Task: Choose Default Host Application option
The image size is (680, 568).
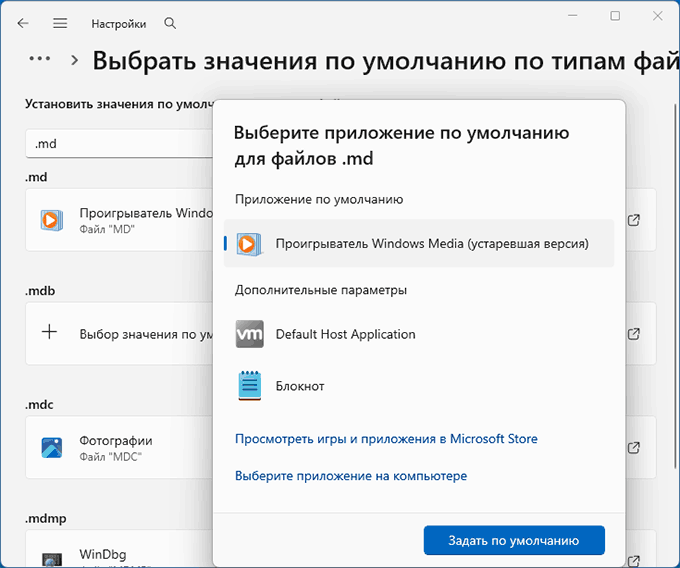Action: (419, 334)
